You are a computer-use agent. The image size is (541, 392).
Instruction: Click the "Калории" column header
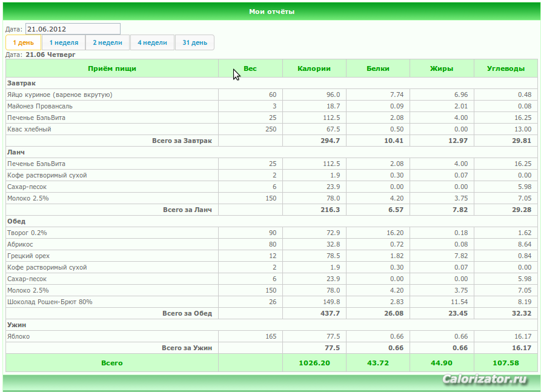coord(314,68)
